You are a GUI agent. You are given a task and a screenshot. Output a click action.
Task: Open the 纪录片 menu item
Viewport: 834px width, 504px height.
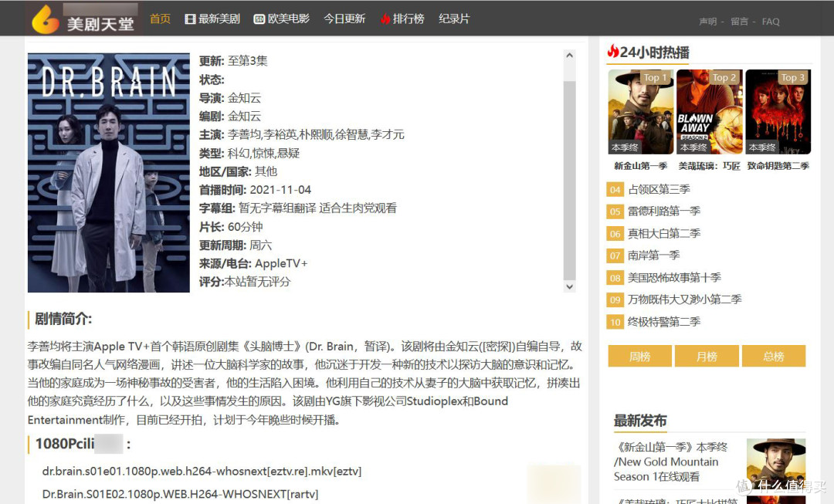click(x=454, y=19)
